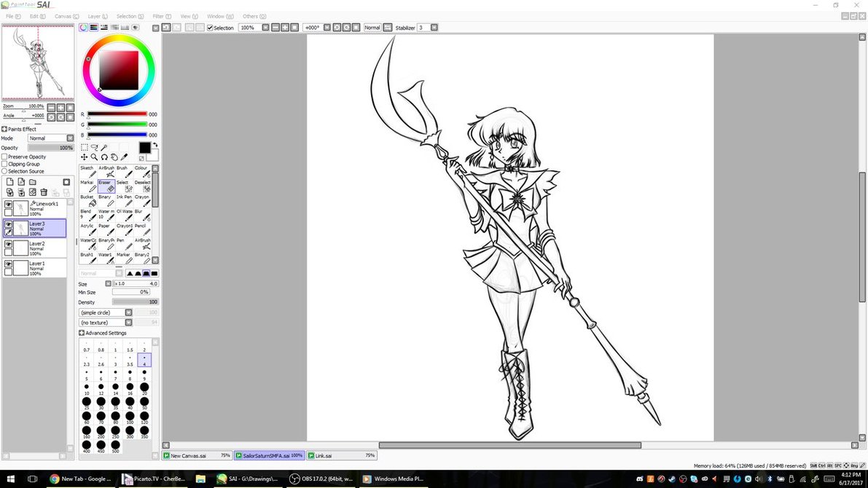Select the Linework1 layer
868x488 pixels.
[34, 208]
